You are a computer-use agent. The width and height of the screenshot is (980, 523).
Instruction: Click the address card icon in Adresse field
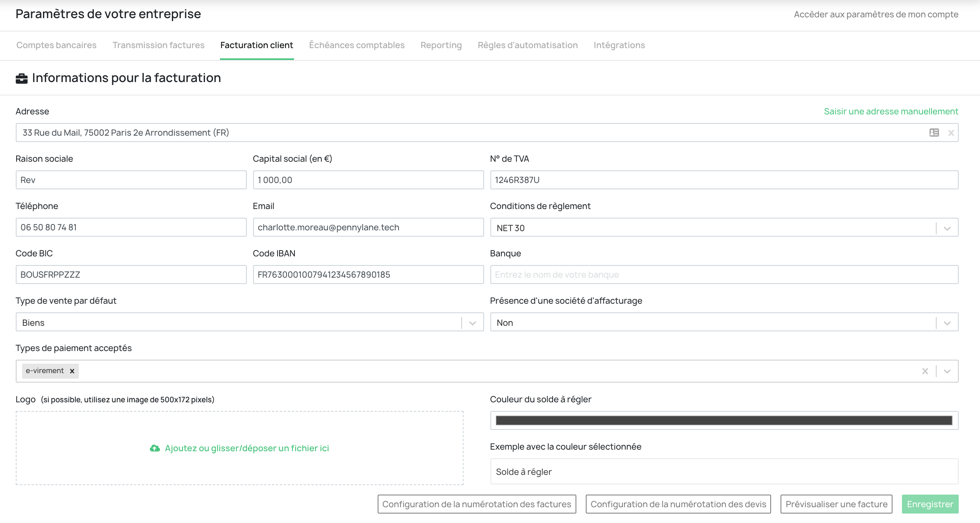(934, 133)
